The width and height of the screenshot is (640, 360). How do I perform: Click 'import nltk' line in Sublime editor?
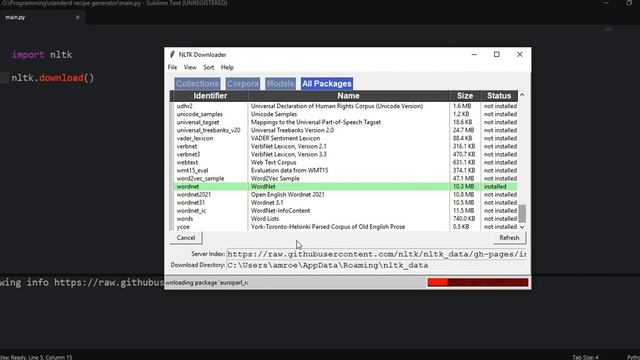tap(42, 55)
